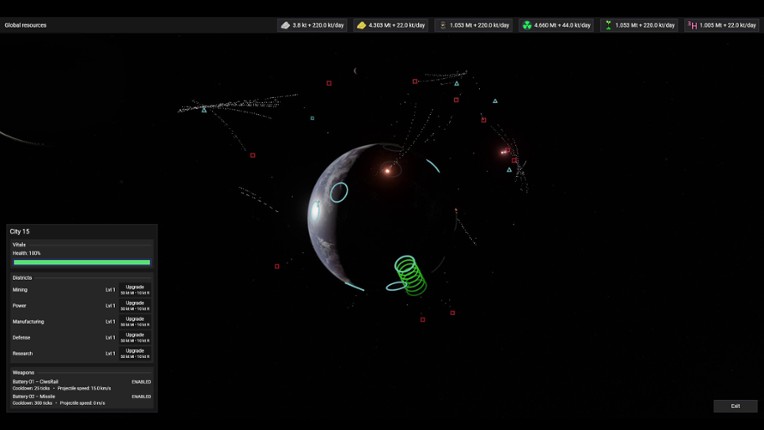
Task: Click the glowing orange explosion on planet
Action: (387, 170)
